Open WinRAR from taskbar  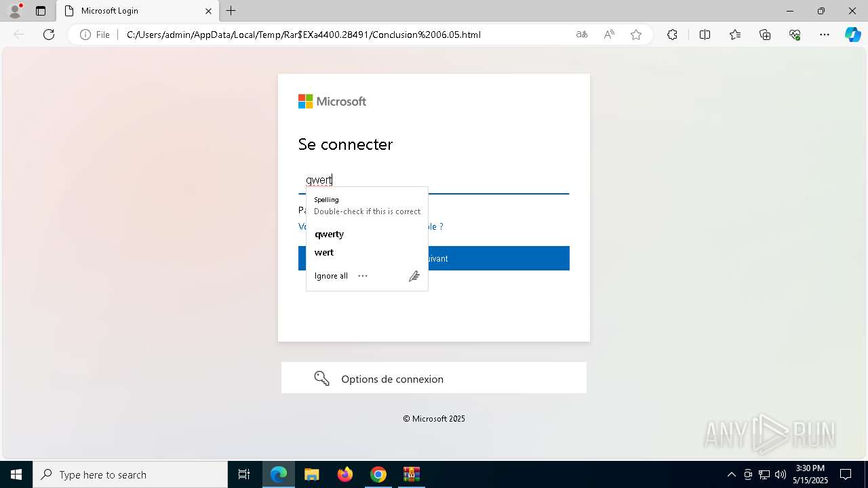point(412,474)
